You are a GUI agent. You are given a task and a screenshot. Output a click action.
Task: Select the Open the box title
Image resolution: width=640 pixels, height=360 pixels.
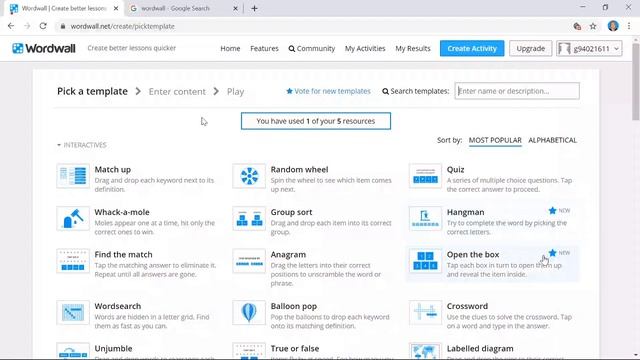point(473,254)
